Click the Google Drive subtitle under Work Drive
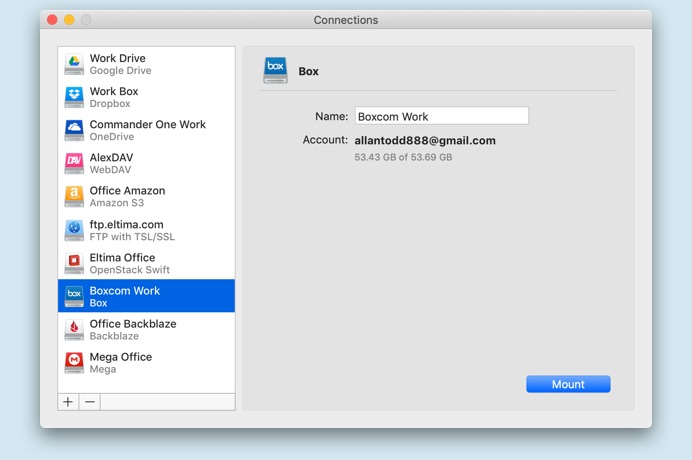 (x=120, y=71)
